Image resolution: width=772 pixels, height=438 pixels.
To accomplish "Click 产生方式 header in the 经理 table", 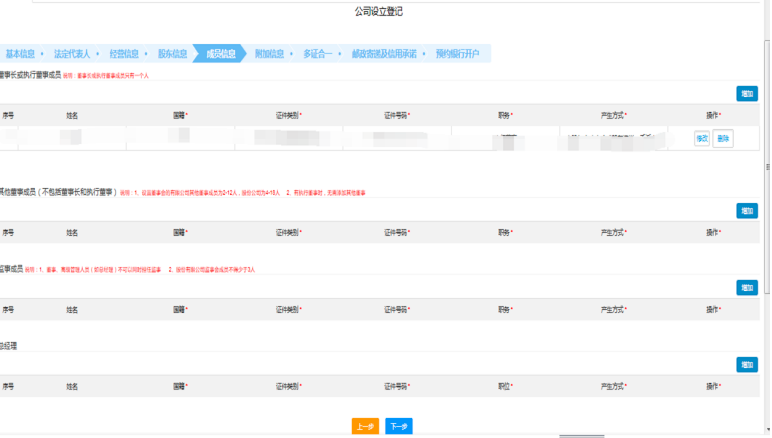I will 613,386.
